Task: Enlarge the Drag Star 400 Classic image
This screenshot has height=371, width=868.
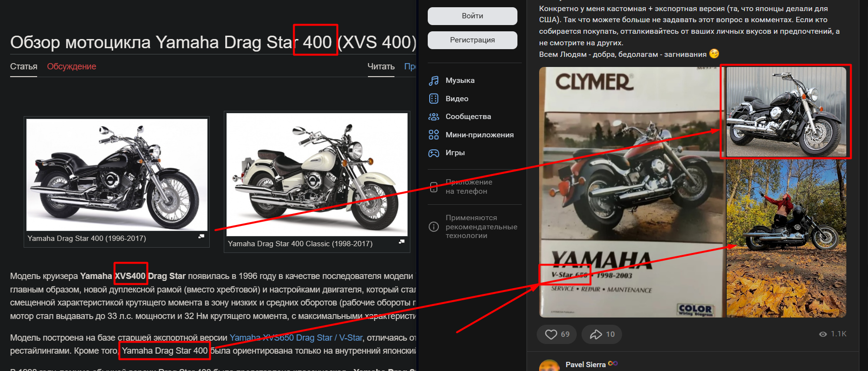Action: pyautogui.click(x=402, y=241)
